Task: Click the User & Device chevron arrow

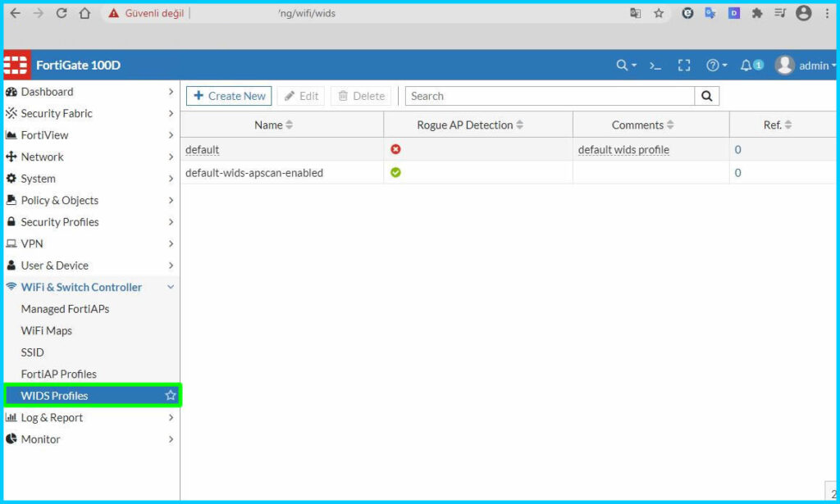Action: click(171, 266)
